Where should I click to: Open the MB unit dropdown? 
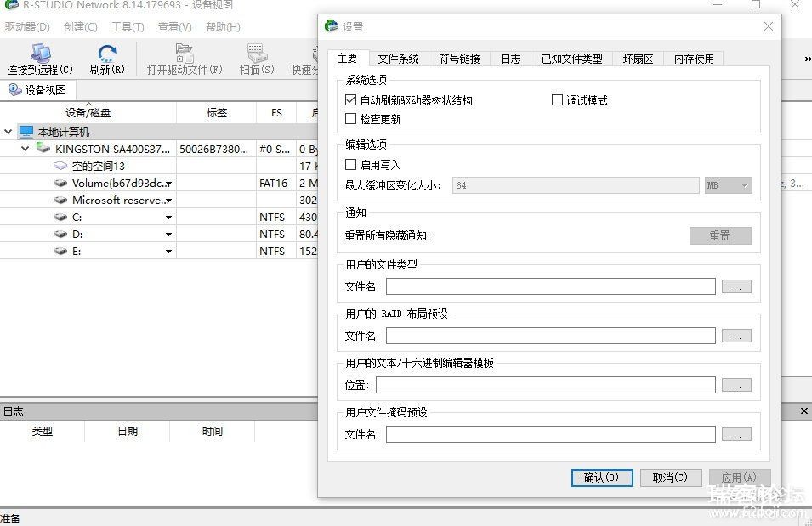[728, 185]
